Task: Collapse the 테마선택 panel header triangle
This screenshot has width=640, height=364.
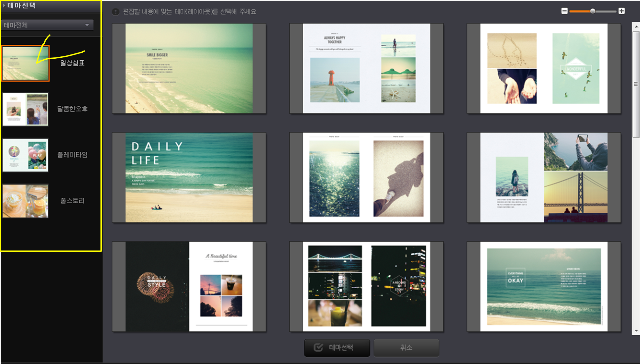Action: 4,6
